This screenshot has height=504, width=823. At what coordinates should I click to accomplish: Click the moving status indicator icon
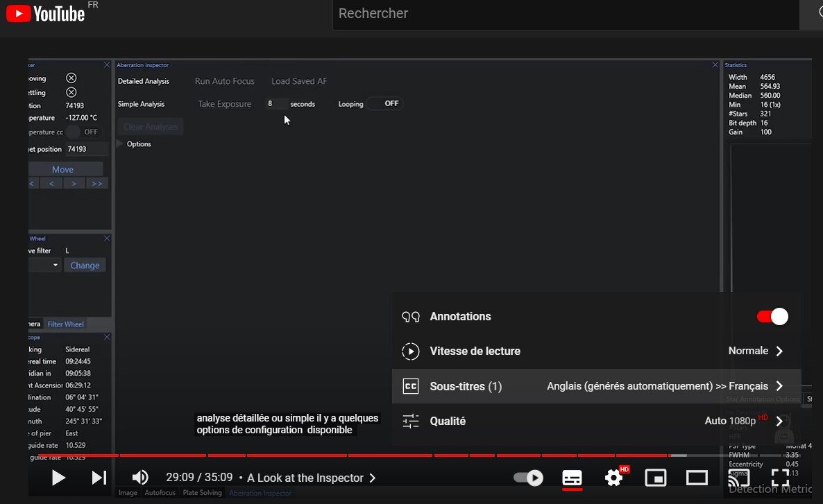[71, 78]
